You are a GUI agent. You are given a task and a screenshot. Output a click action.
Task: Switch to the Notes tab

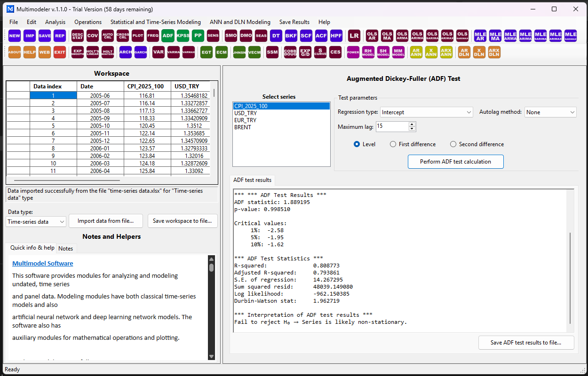66,248
